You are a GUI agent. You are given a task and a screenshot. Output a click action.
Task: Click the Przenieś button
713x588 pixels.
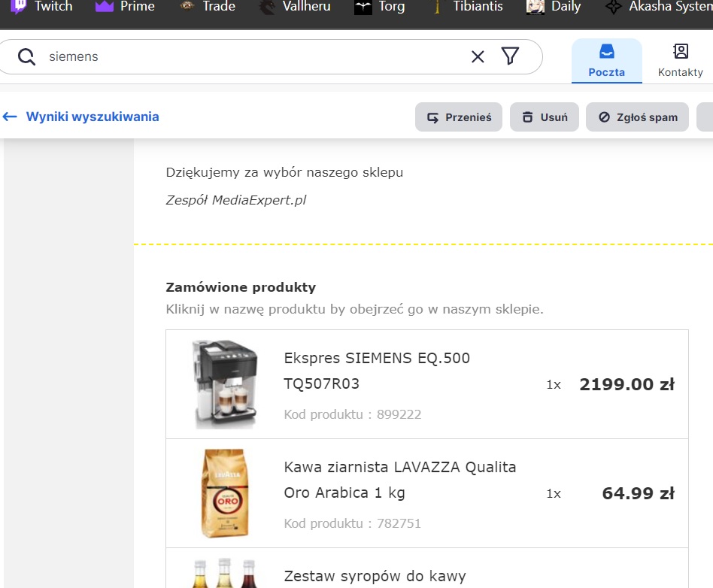(x=459, y=117)
